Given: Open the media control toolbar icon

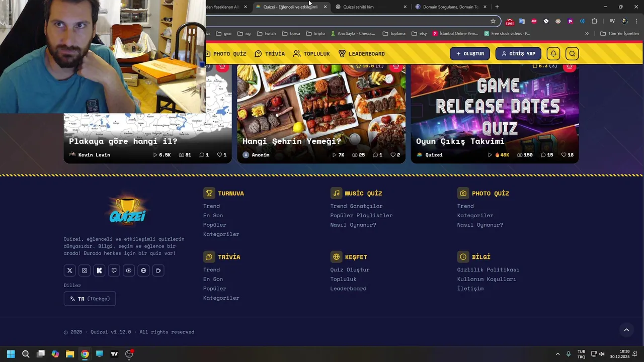Looking at the screenshot, I should coord(612,21).
